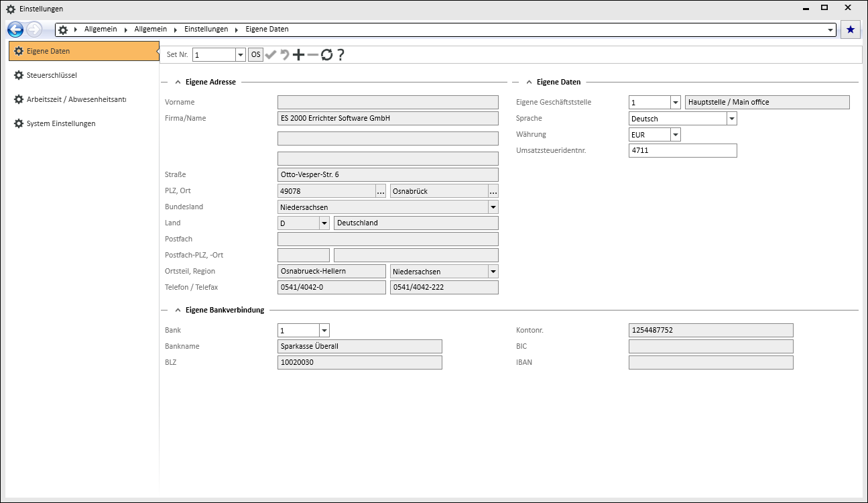Image resolution: width=868 pixels, height=503 pixels.
Task: Click the Einstellungen window title gear icon
Action: 11,9
